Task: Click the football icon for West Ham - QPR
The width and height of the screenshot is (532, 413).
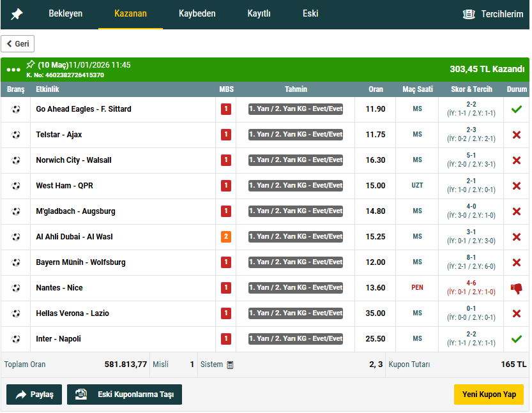Action: 15,186
